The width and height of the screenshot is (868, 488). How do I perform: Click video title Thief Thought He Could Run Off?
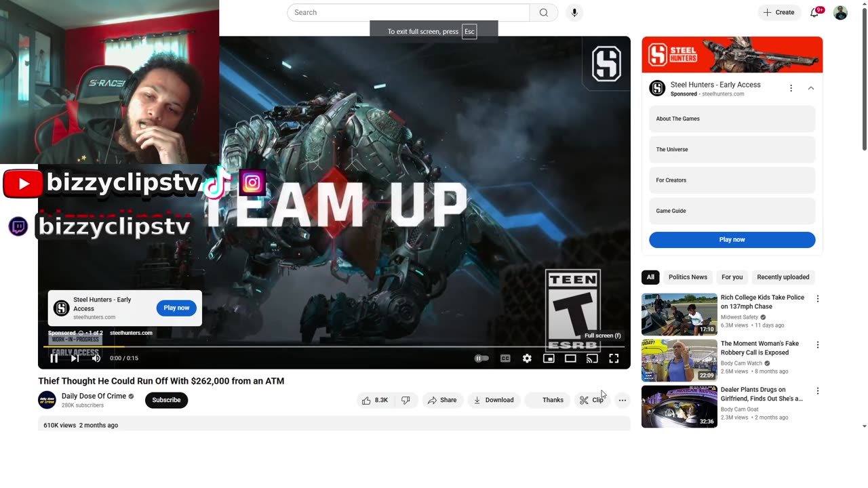[161, 381]
